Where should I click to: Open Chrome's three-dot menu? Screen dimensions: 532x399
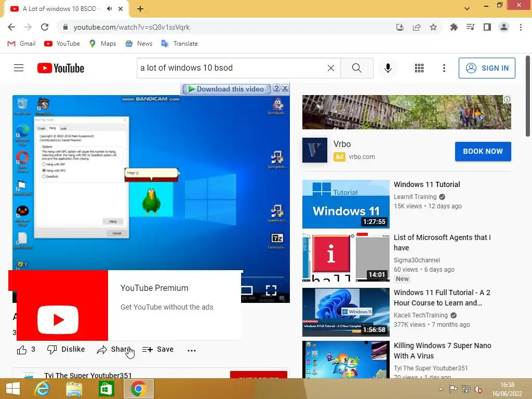tap(521, 27)
